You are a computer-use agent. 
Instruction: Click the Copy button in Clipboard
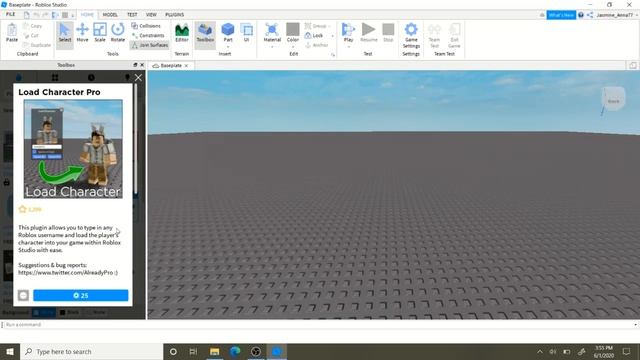[33, 26]
